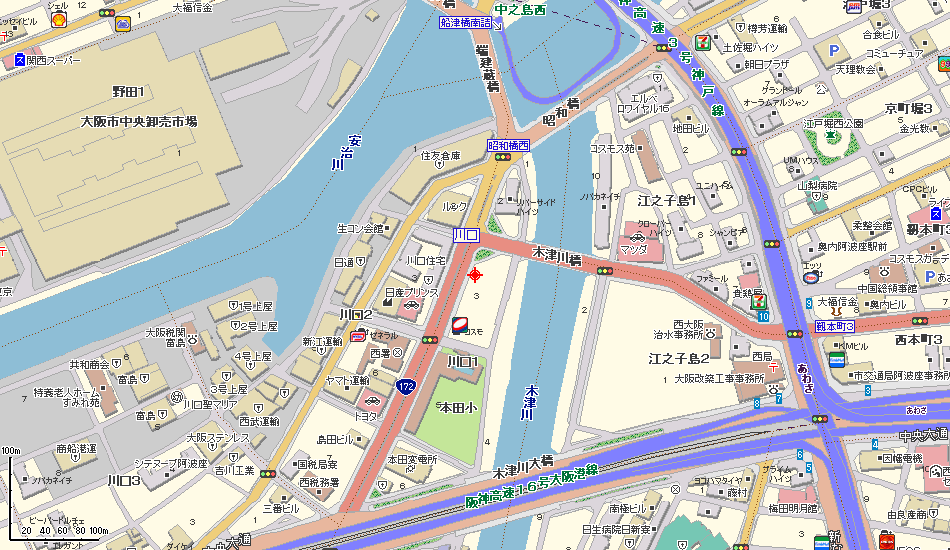The height and width of the screenshot is (550, 950).
Task: Click the Mazda dealership car icon
Action: (637, 238)
